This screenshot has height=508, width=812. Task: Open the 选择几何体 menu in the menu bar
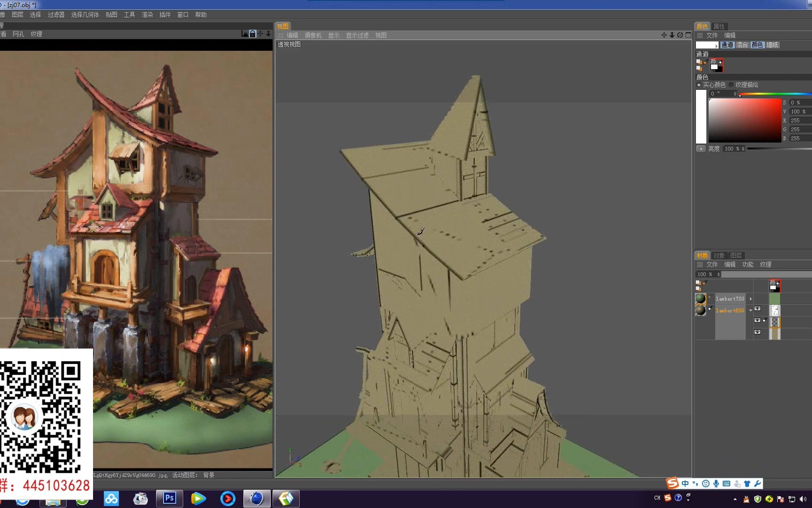click(85, 15)
